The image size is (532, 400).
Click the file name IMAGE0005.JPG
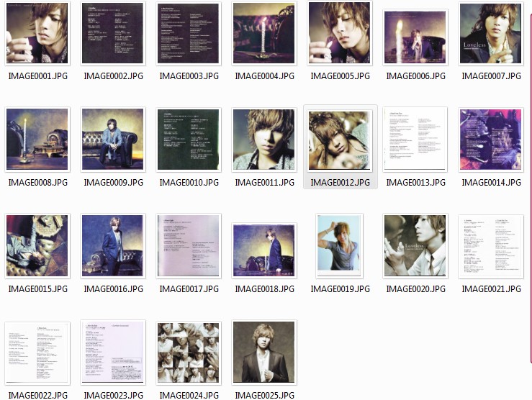(341, 76)
